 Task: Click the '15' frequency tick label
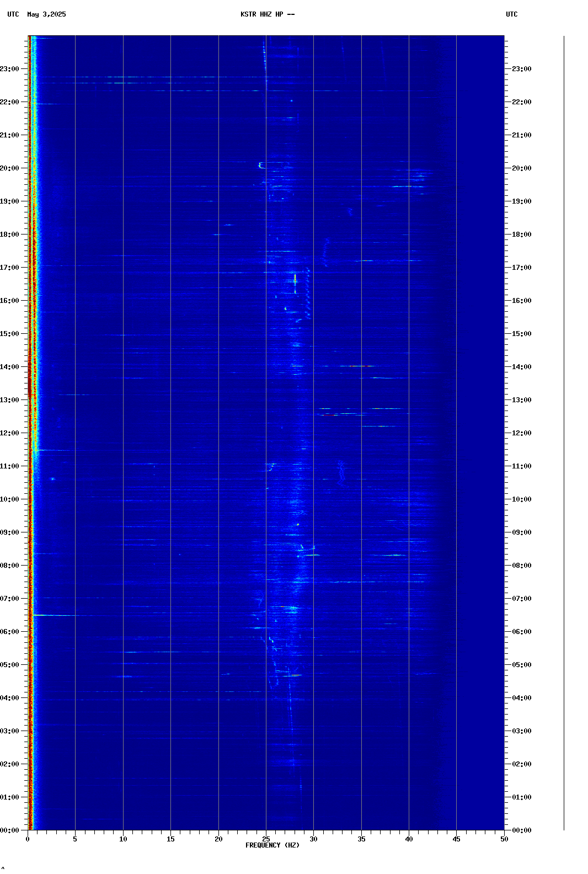click(170, 839)
